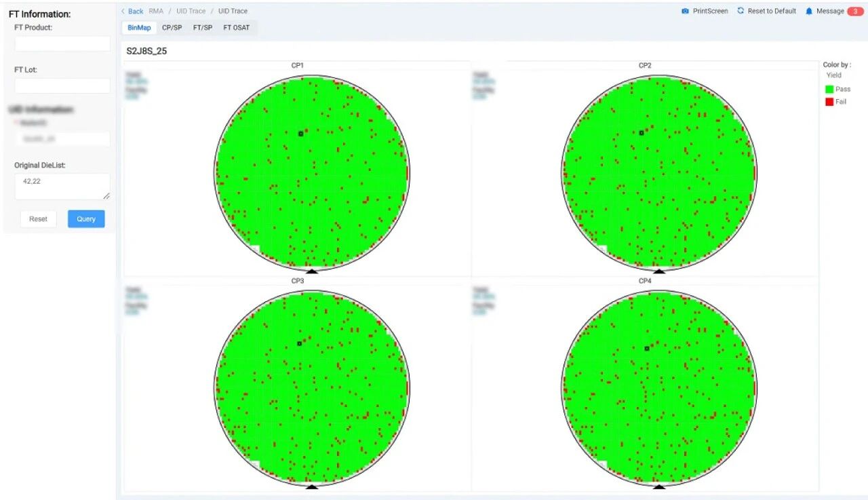Toggle the green Pass legend swatch
868x500 pixels.
(829, 89)
